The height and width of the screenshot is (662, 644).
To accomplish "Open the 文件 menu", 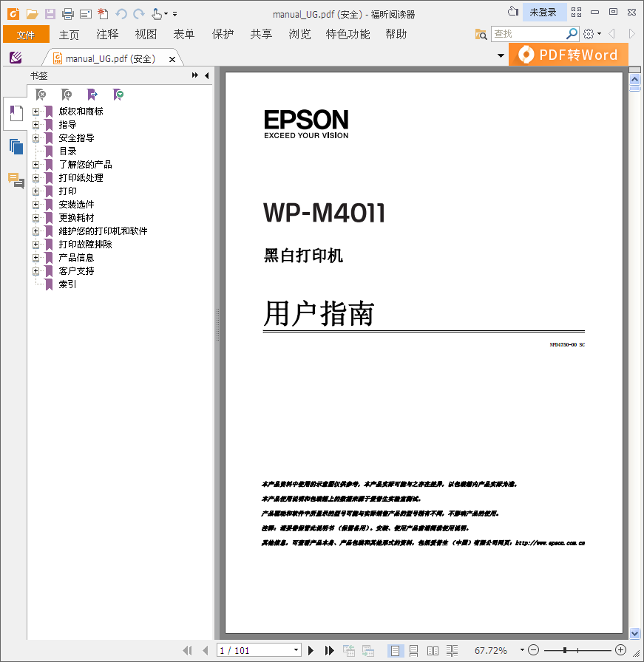I will coord(26,35).
